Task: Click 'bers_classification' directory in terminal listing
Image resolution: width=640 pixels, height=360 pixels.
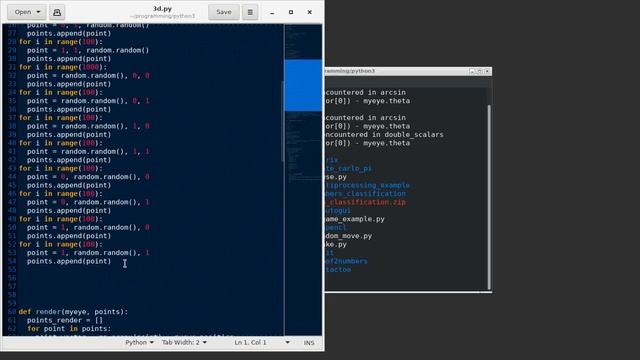Action: [365, 194]
